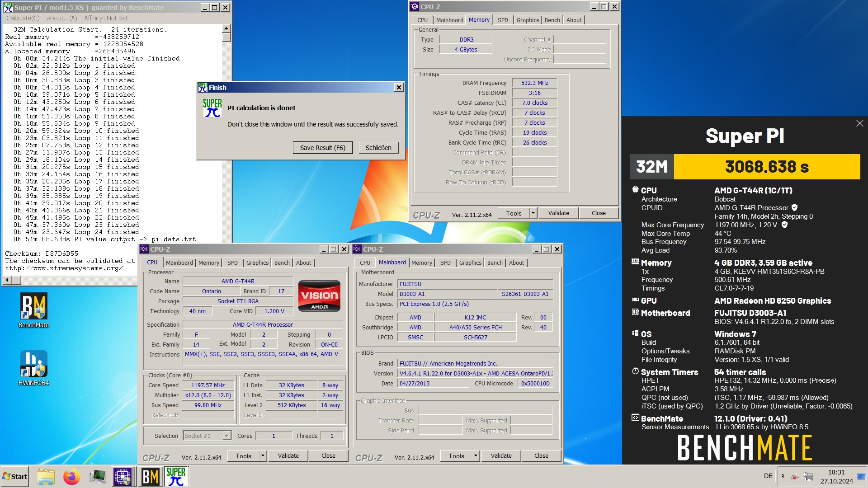Image resolution: width=868 pixels, height=488 pixels.
Task: Click the Super PI icon in Finish dialog
Action: coord(212,108)
